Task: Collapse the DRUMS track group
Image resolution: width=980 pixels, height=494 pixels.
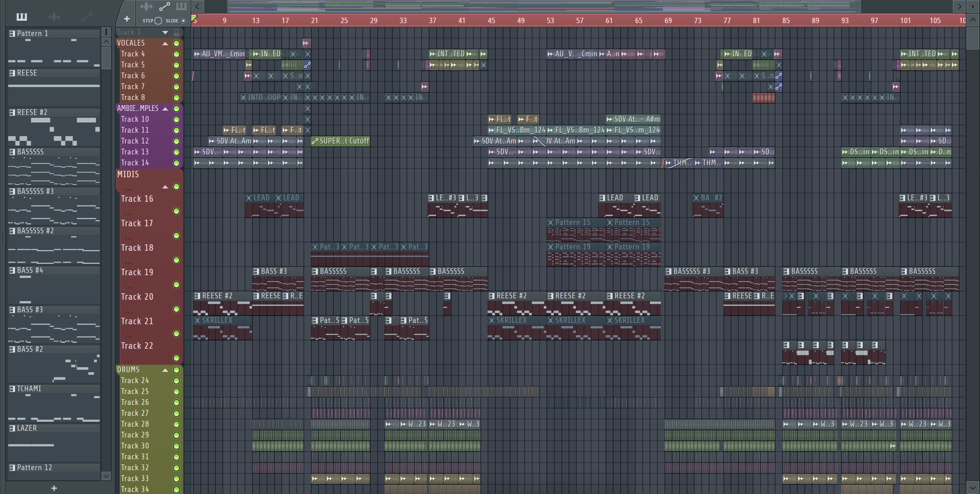Action: (x=165, y=370)
